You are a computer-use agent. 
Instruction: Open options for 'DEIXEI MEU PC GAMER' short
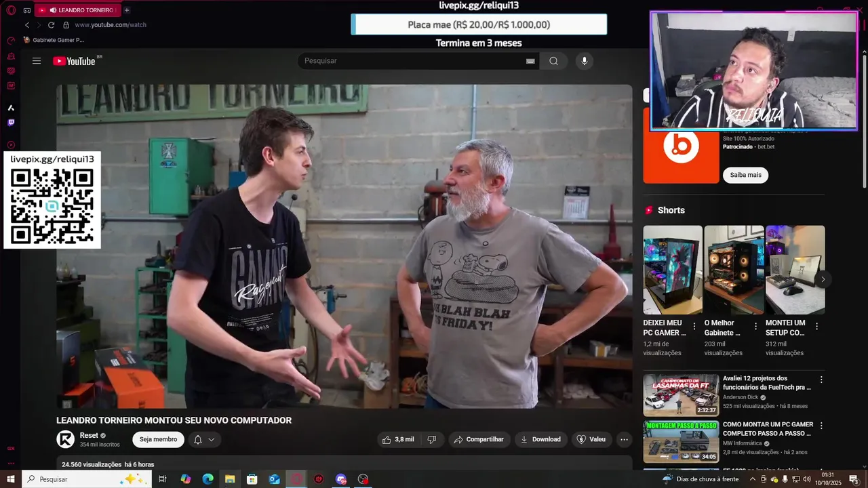pos(694,326)
